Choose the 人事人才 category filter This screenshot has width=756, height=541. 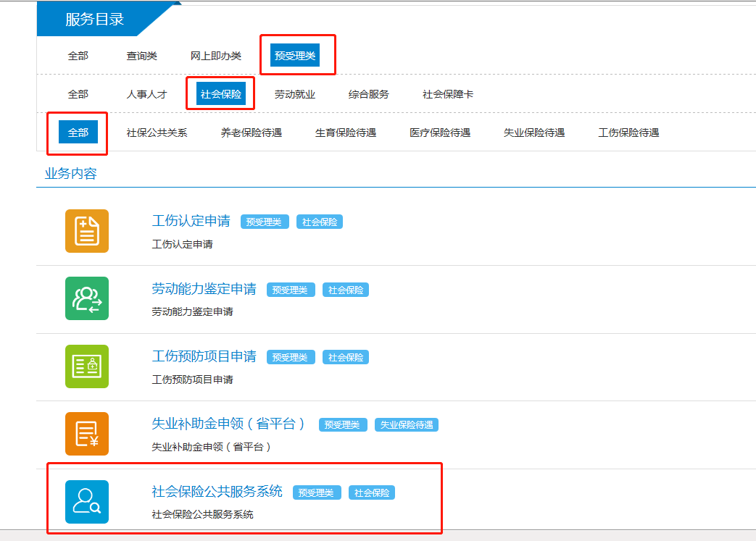[x=146, y=94]
